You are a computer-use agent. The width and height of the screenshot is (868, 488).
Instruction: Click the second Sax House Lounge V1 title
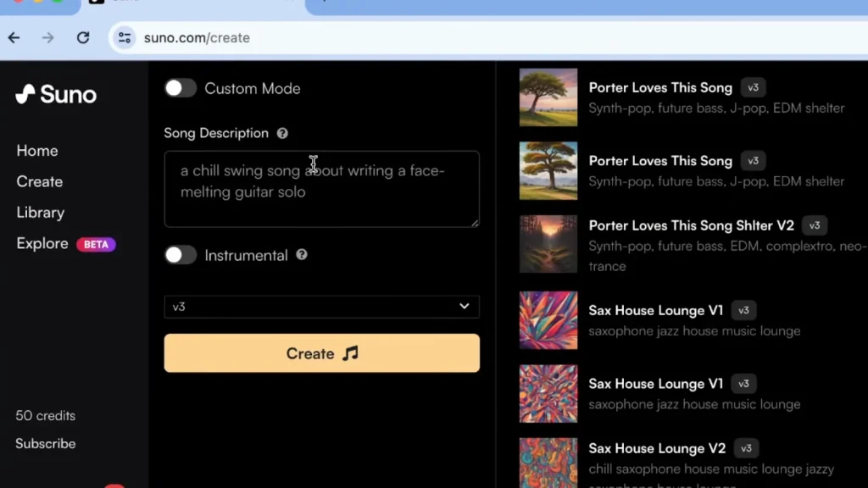pos(656,384)
